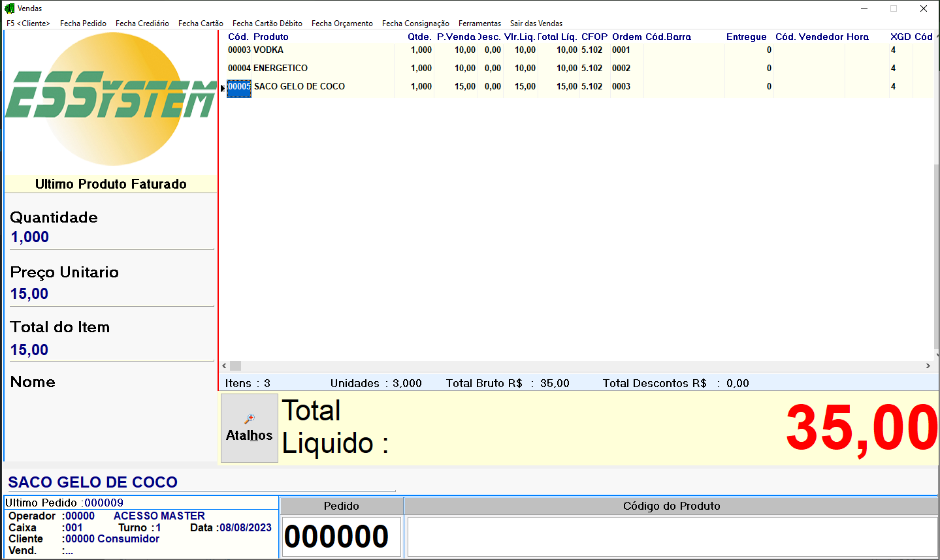This screenshot has height=560, width=940.
Task: Click the Ultimo Pedido :000009 text
Action: pos(64,503)
